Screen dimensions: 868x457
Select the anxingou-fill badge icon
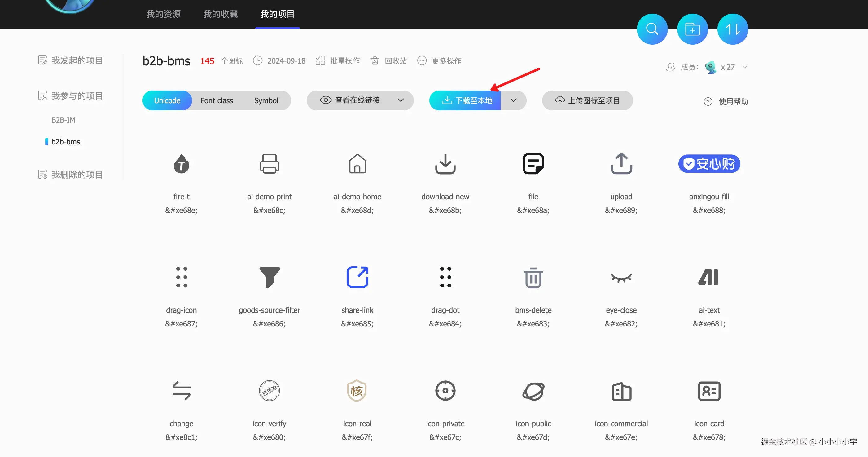click(x=709, y=164)
